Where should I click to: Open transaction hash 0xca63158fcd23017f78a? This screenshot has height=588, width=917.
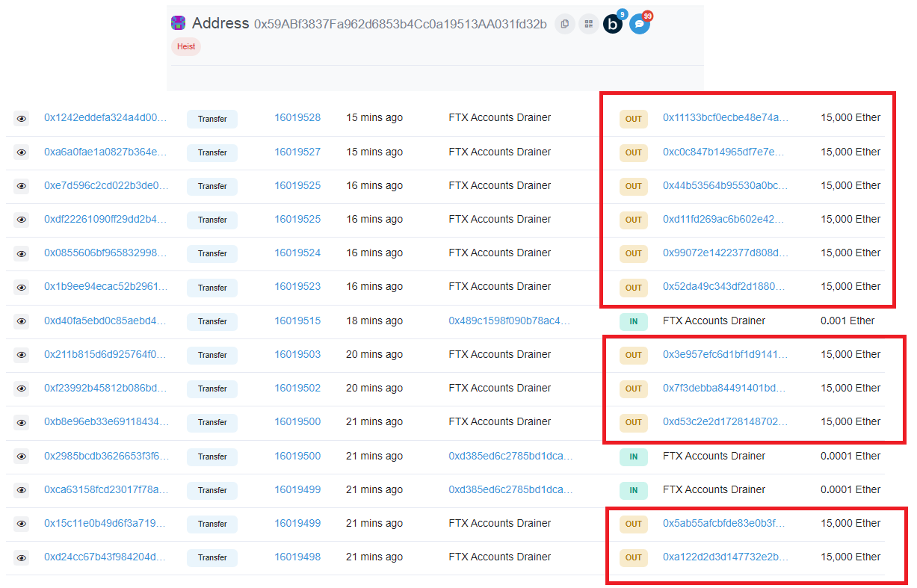click(x=106, y=489)
